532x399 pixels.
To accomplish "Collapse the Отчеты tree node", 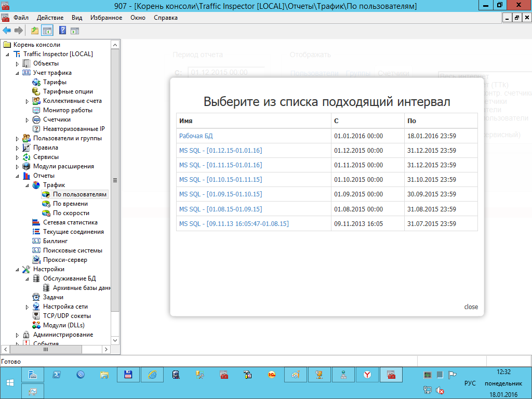I will (17, 176).
